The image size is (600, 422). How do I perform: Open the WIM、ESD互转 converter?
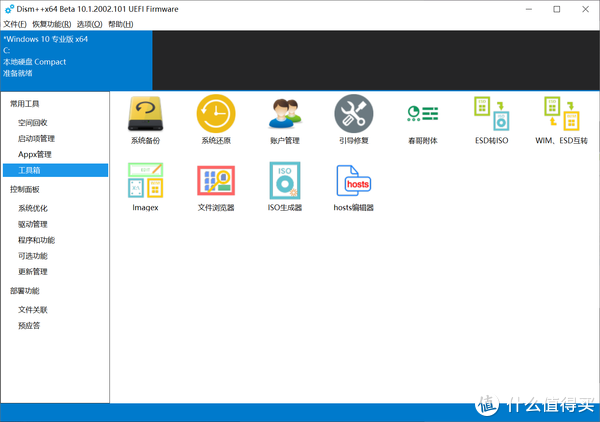561,120
